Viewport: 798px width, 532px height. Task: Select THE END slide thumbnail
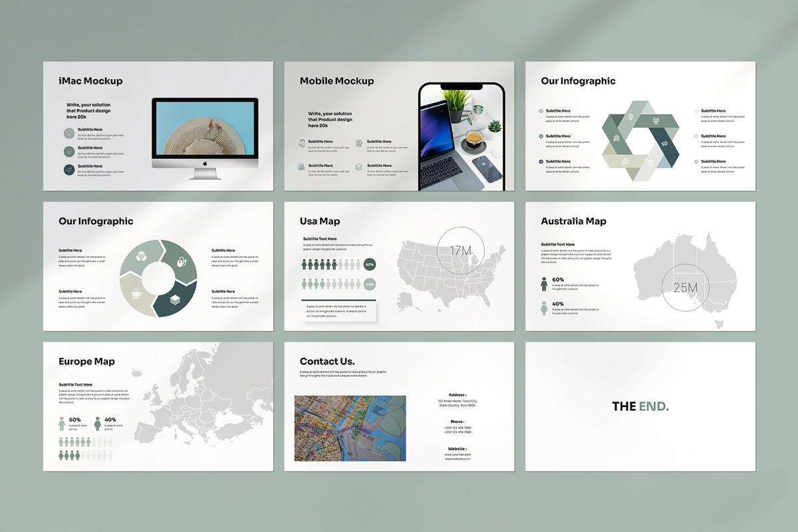point(640,407)
